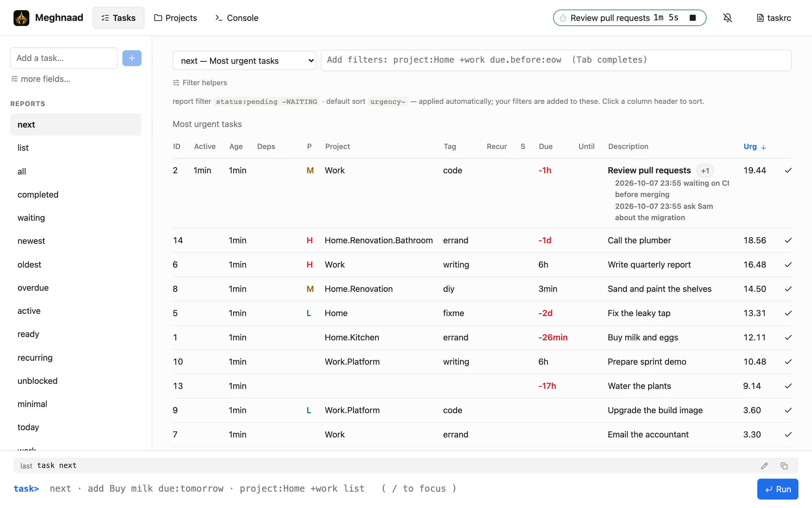This screenshot has height=508, width=812.
Task: Check off Email the accountant
Action: pos(788,434)
